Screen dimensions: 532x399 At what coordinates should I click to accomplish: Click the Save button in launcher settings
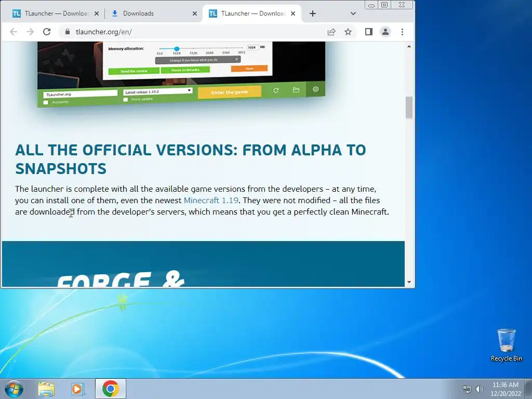pos(249,68)
